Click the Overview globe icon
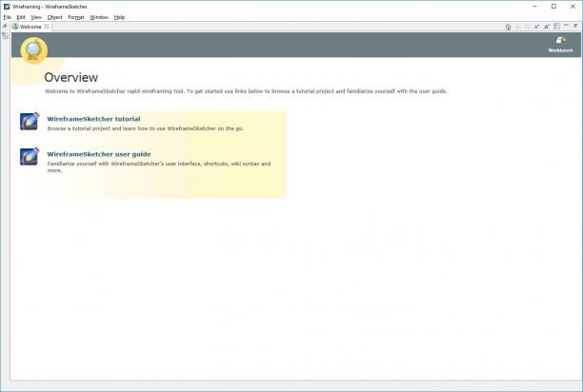The height and width of the screenshot is (392, 583). [x=34, y=50]
